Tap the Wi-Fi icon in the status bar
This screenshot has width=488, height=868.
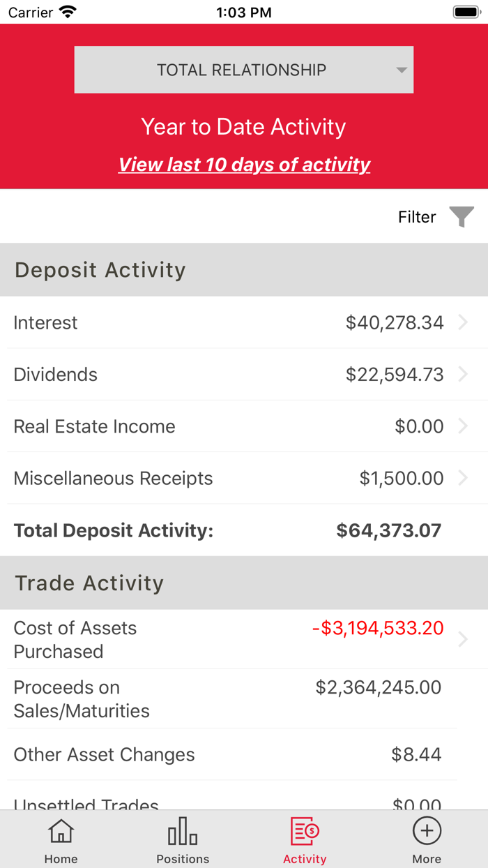(66, 11)
